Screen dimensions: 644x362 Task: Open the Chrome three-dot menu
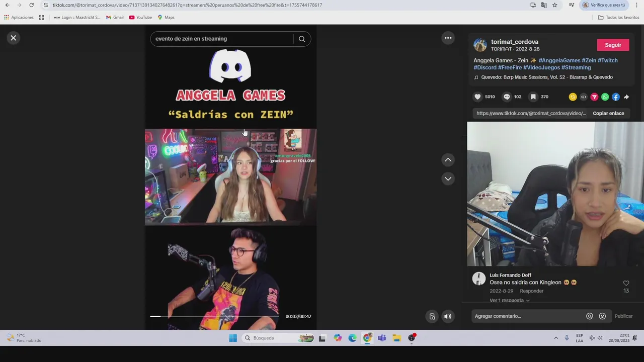(x=636, y=5)
